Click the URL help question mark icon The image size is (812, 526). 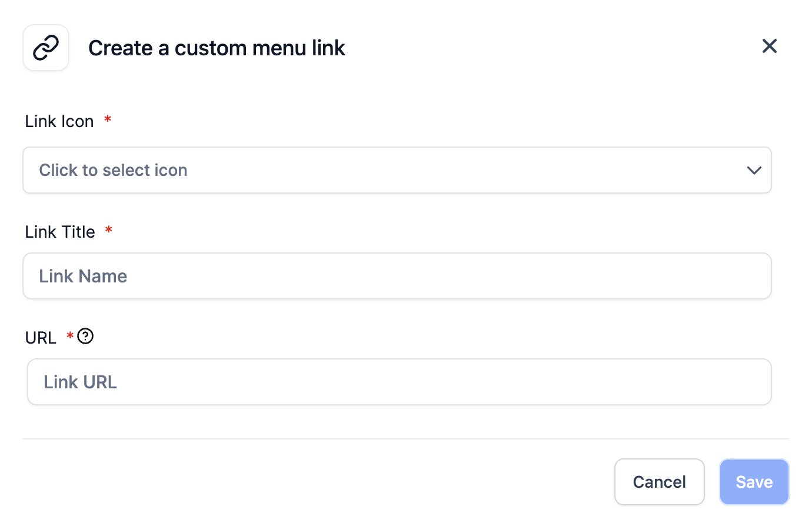pos(85,336)
